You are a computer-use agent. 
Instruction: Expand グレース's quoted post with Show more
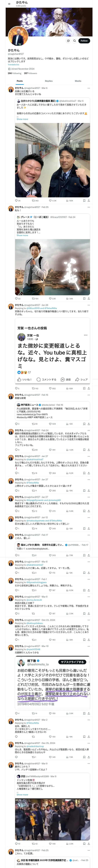(22, 235)
